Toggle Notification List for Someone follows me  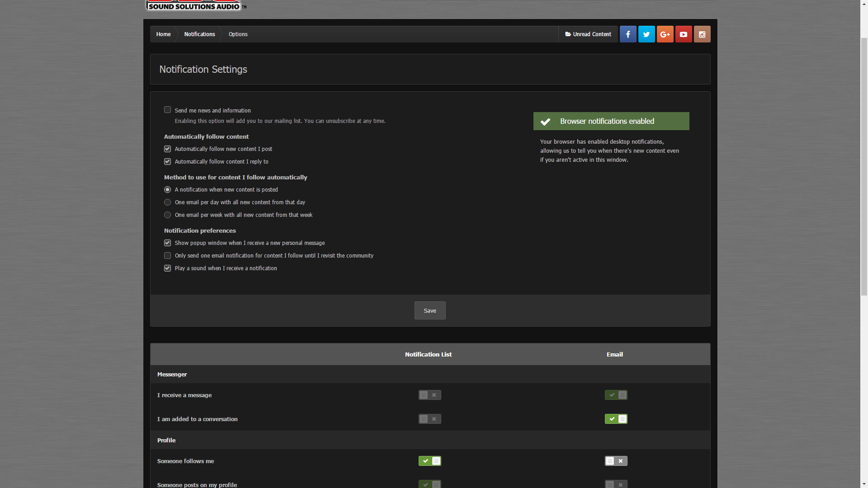tap(430, 461)
